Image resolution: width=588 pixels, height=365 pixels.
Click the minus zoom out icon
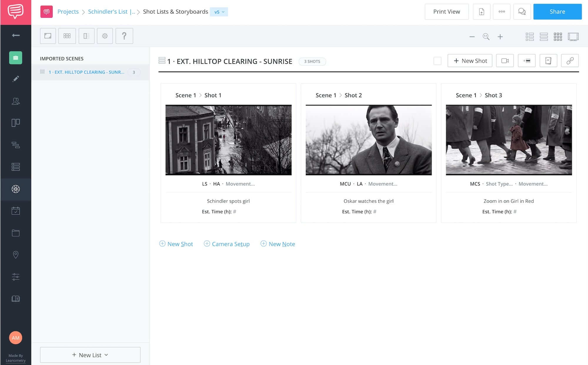[472, 37]
